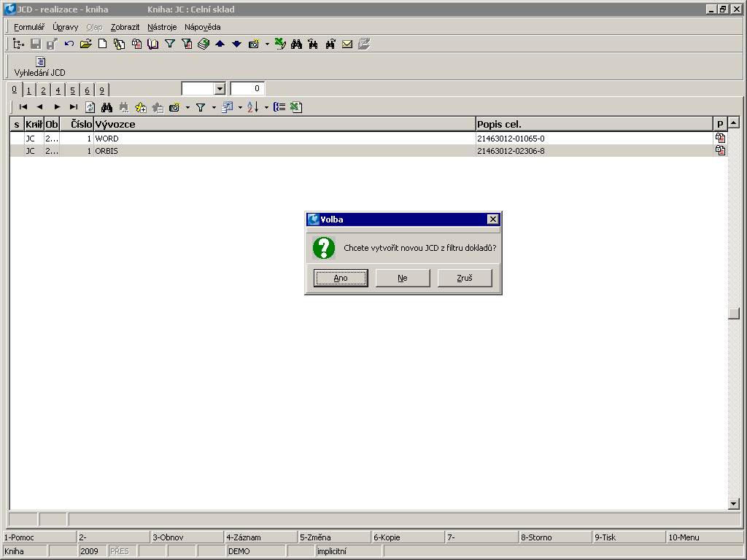Viewport: 747px width, 560px height.
Task: Click the 4-Záznam function key button
Action: [260, 537]
